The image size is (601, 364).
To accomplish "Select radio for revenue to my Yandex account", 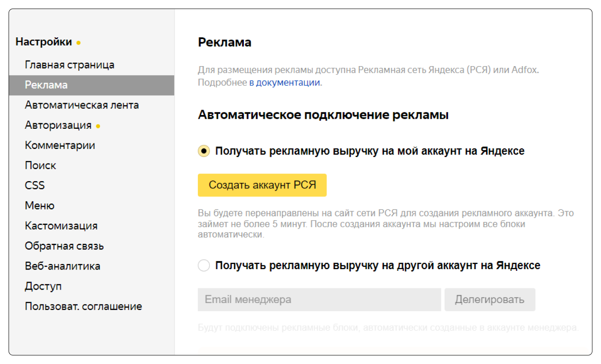I will [204, 151].
